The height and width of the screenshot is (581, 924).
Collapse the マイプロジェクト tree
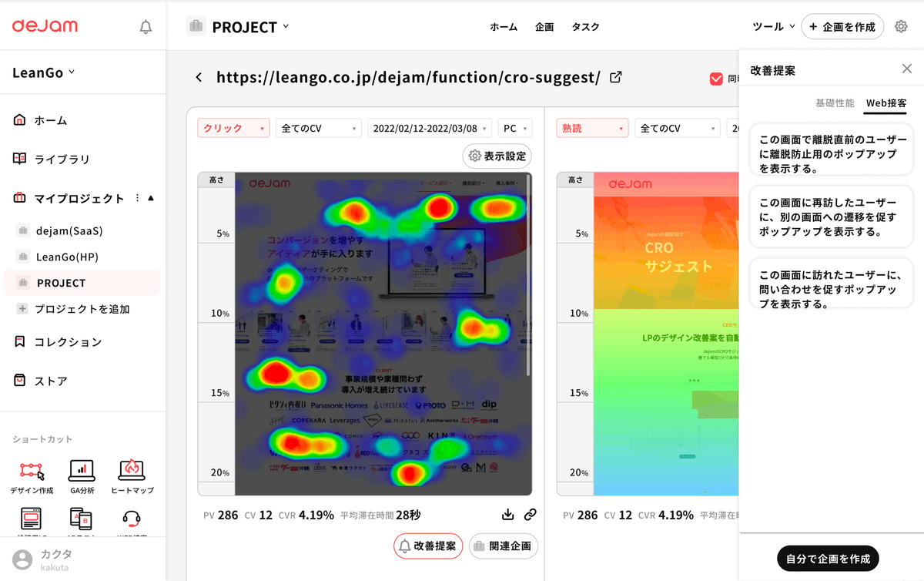151,198
